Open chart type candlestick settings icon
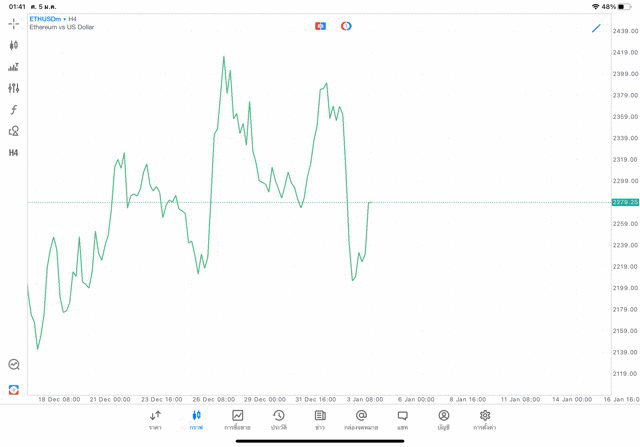Image resolution: width=640 pixels, height=447 pixels. [x=14, y=45]
